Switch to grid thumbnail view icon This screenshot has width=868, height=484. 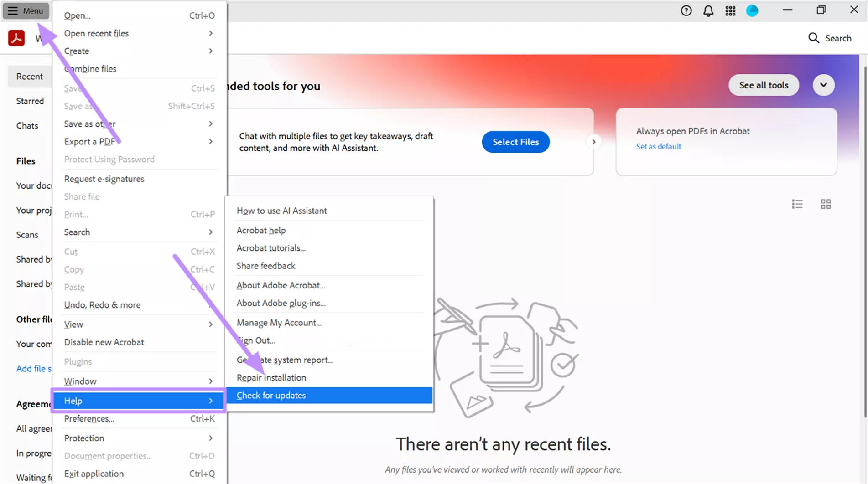click(x=826, y=204)
